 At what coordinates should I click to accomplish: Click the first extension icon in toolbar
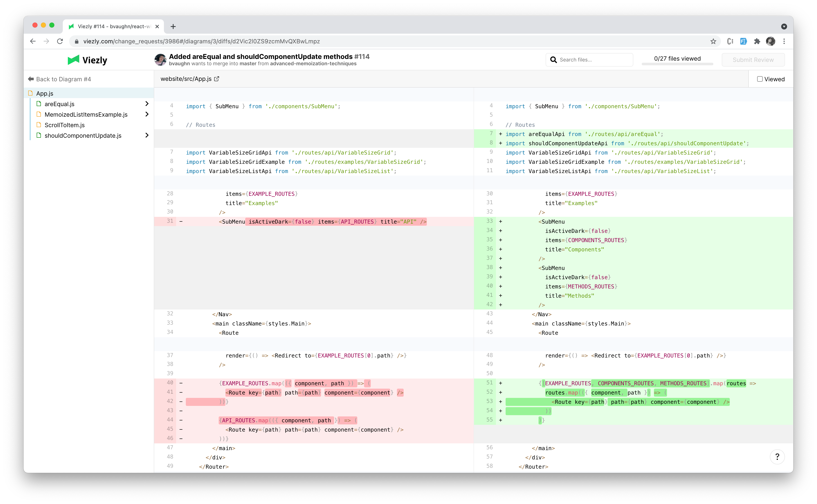click(730, 41)
